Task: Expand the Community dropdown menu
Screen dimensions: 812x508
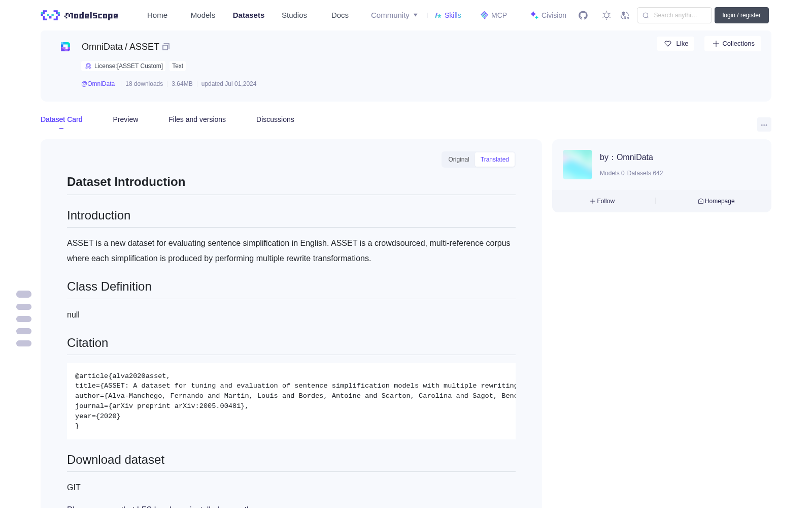Action: [394, 15]
